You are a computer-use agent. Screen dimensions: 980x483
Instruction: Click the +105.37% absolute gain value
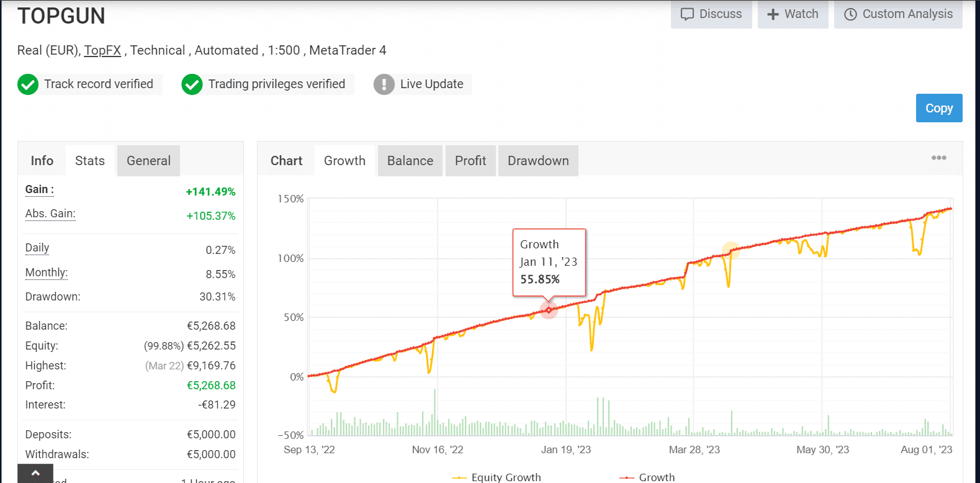(x=211, y=216)
